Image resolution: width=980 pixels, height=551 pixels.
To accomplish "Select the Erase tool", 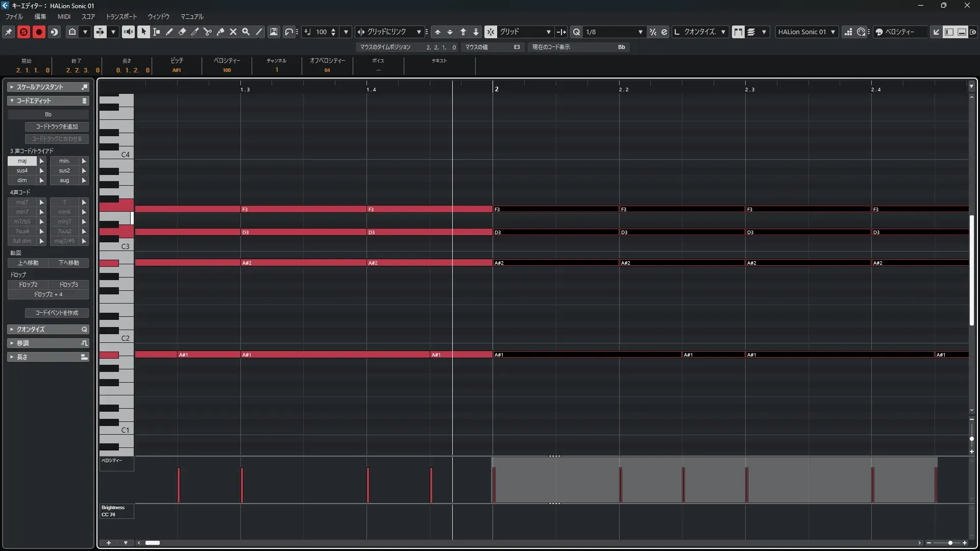I will [x=182, y=32].
